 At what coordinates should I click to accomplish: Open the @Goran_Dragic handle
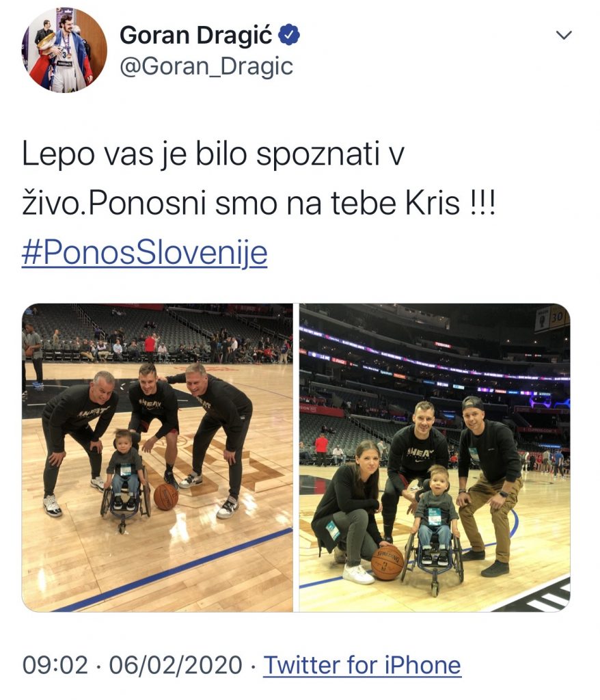[x=206, y=66]
